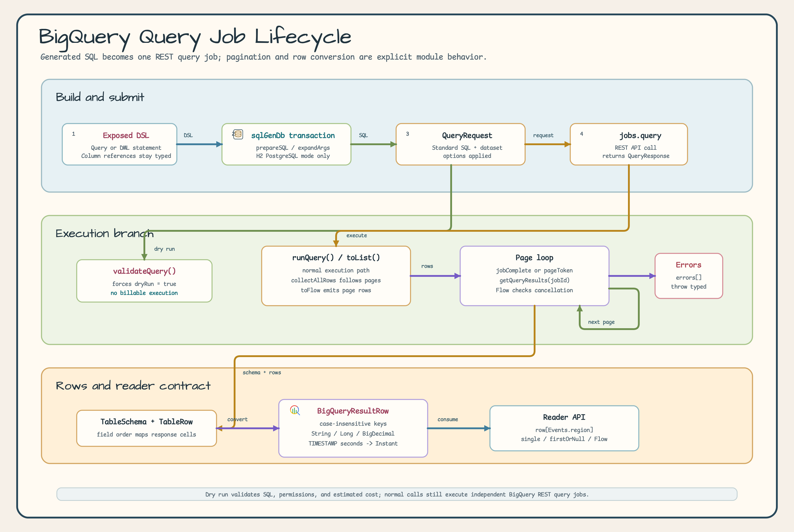
Task: Click step number 4 in jobs.query
Action: point(582,134)
